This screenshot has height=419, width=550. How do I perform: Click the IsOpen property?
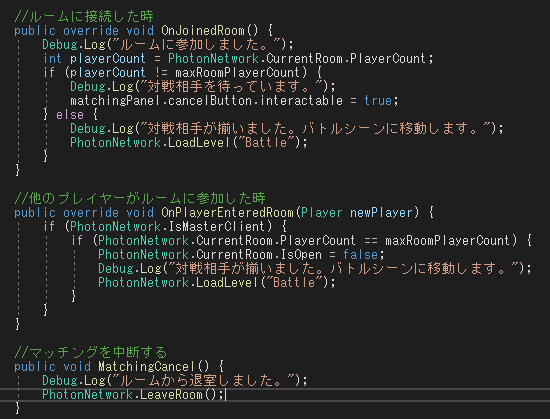[301, 255]
